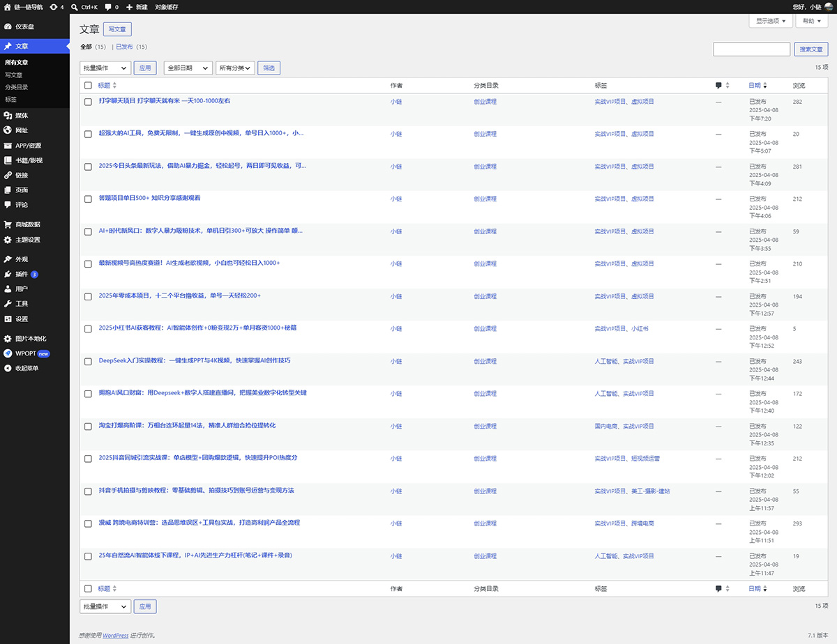Open the 链接 chain-link icon in sidebar
The image size is (837, 644).
pyautogui.click(x=8, y=176)
